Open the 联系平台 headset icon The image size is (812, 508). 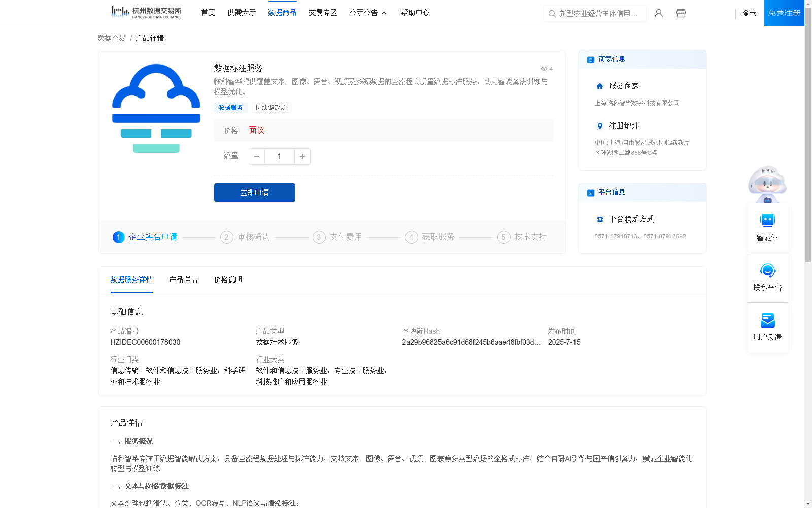tap(768, 270)
